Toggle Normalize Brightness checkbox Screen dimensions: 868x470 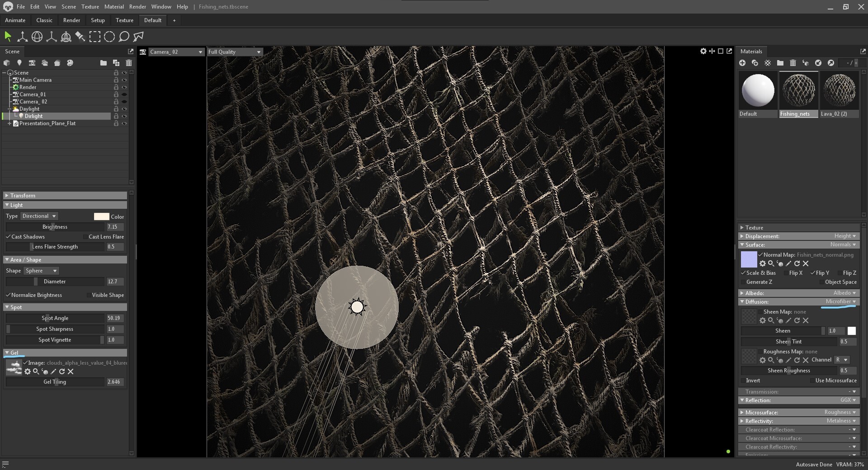pos(8,295)
